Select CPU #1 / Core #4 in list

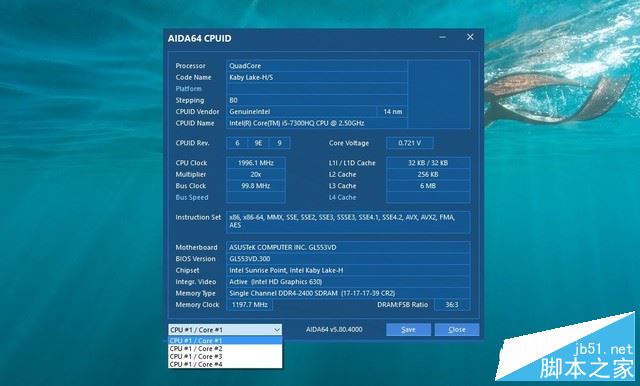[225, 364]
